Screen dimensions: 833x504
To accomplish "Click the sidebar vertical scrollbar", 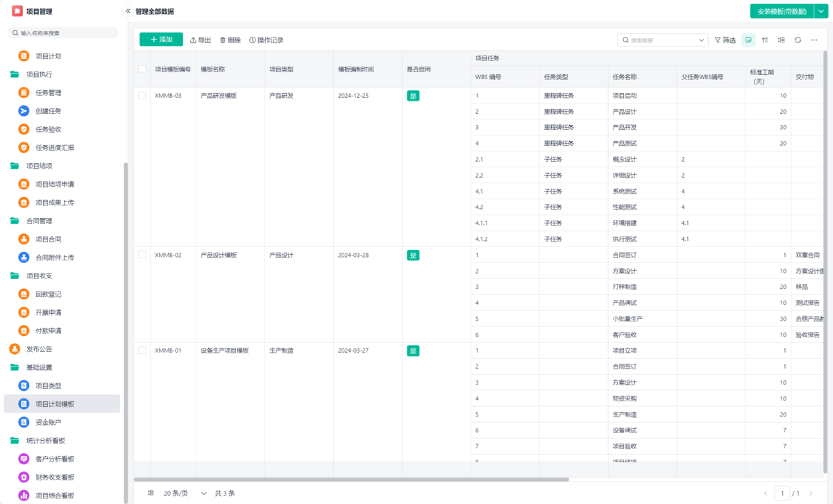I will pos(126,333).
